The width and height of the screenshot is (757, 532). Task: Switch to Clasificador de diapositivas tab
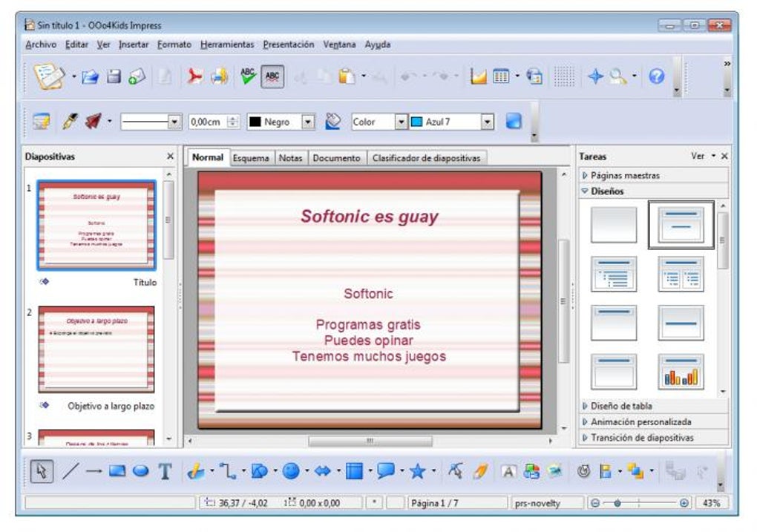426,158
